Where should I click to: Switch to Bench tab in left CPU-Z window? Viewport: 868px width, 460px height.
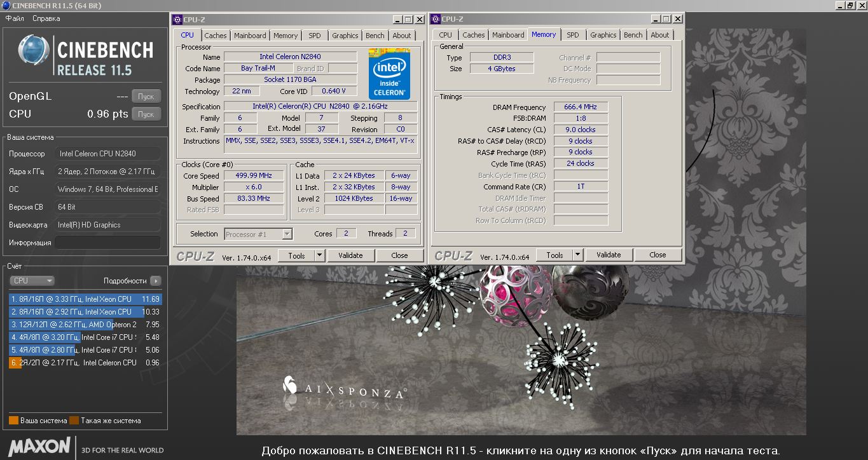(375, 36)
